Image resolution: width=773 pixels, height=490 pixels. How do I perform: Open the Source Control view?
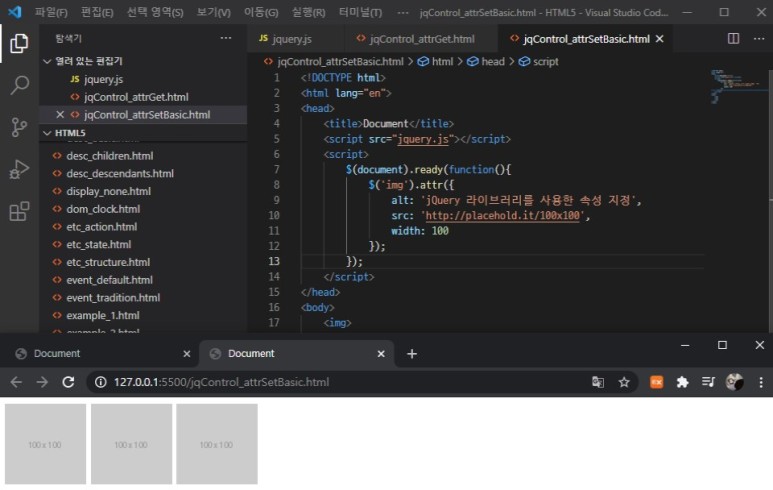click(x=19, y=127)
